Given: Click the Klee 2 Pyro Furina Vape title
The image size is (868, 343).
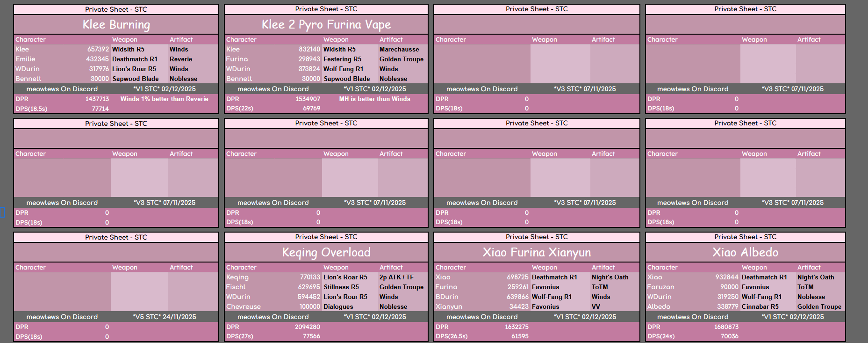Looking at the screenshot, I should (x=326, y=24).
